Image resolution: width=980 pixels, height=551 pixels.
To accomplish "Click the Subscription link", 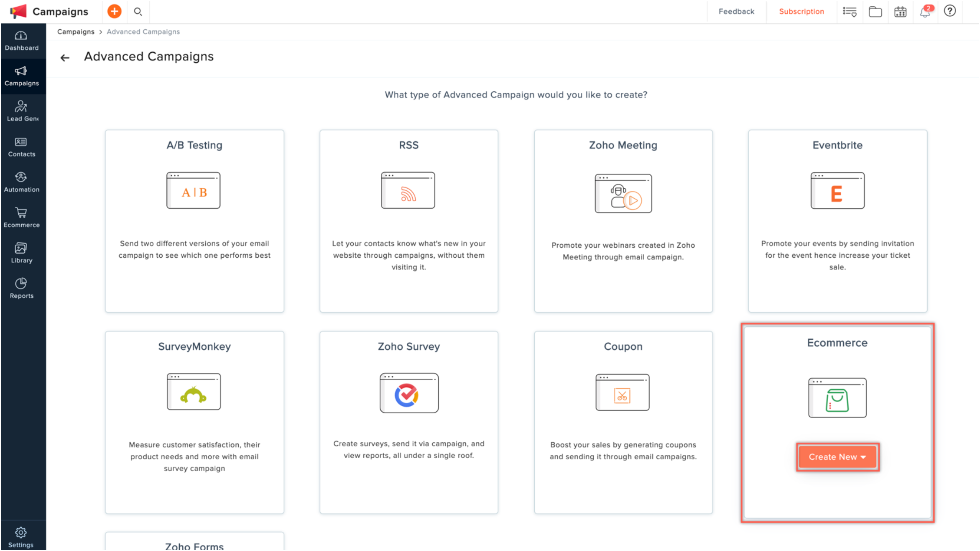I will (x=801, y=12).
